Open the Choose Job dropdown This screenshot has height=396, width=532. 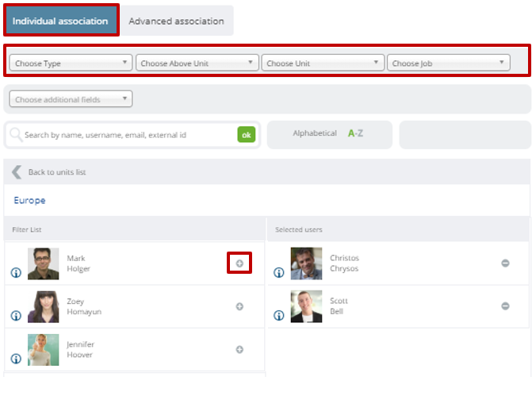(449, 63)
